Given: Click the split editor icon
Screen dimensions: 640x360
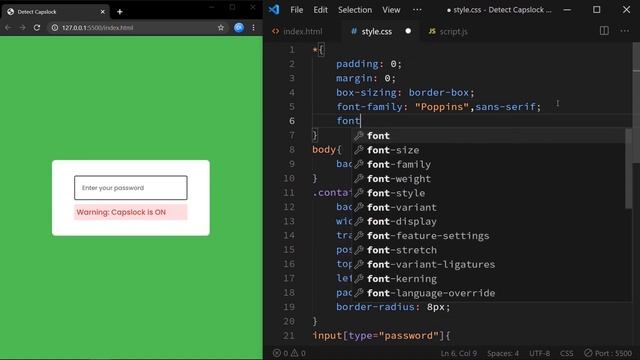Looking at the screenshot, I should coord(604,31).
